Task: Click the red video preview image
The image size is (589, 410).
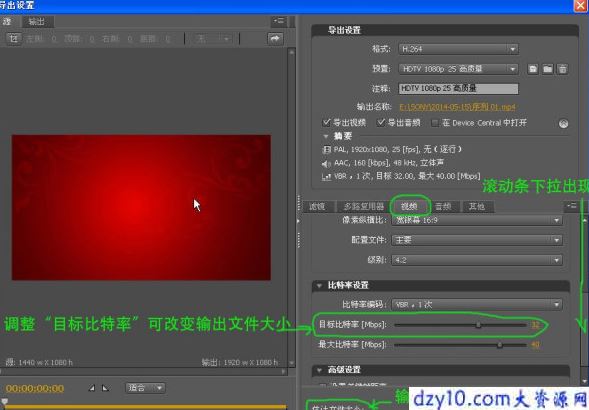Action: pyautogui.click(x=141, y=207)
